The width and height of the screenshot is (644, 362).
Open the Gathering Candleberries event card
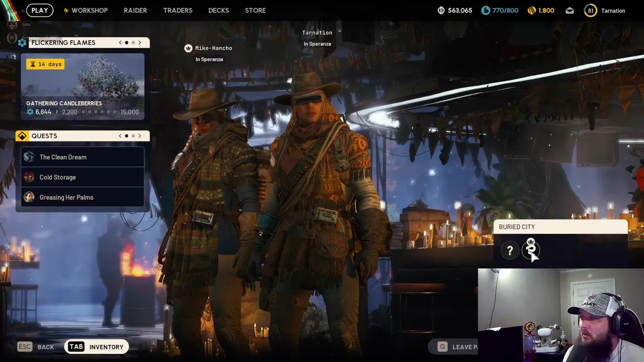point(83,86)
